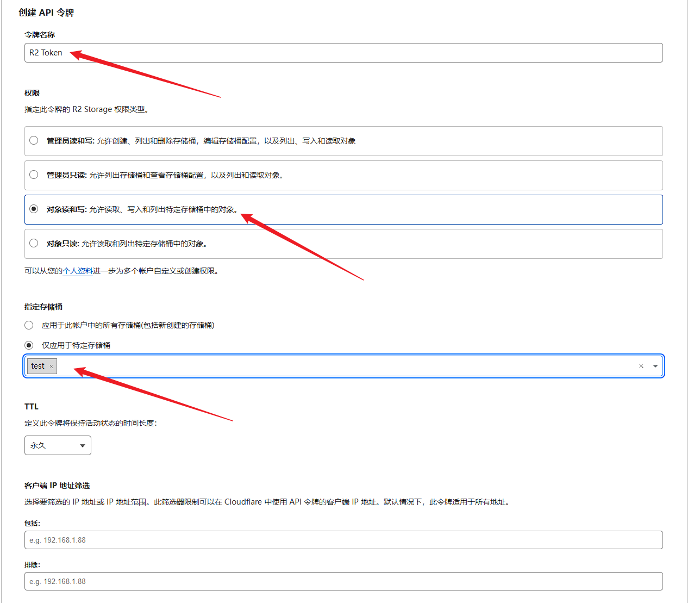Click the '管理员只读' bold label text

click(x=66, y=175)
